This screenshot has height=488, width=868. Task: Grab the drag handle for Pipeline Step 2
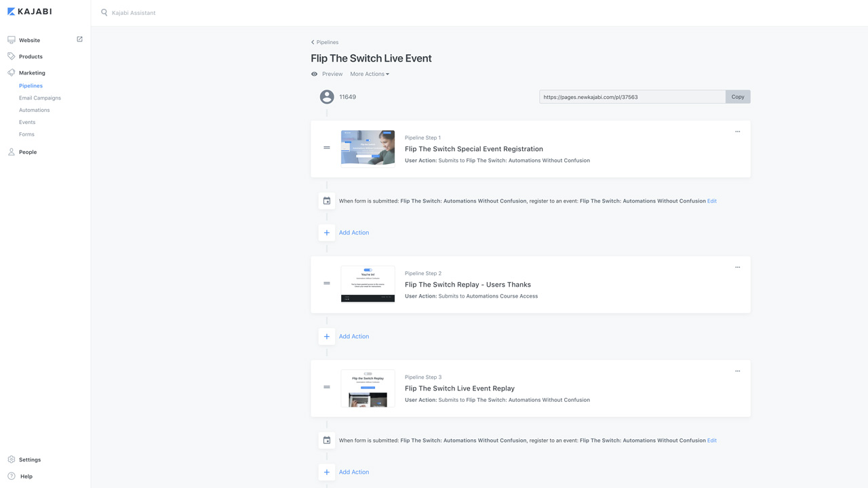327,283
